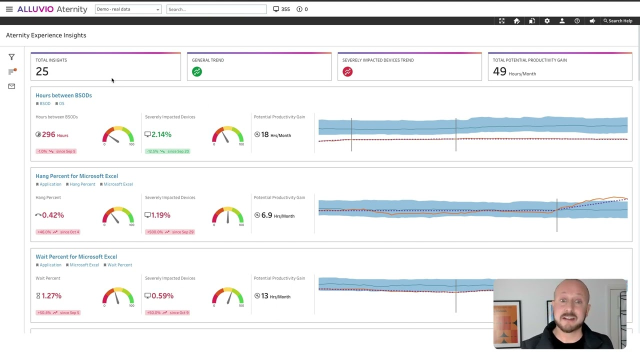The height and width of the screenshot is (360, 640).
Task: Open the Demo - real data dropdown
Action: 128,9
